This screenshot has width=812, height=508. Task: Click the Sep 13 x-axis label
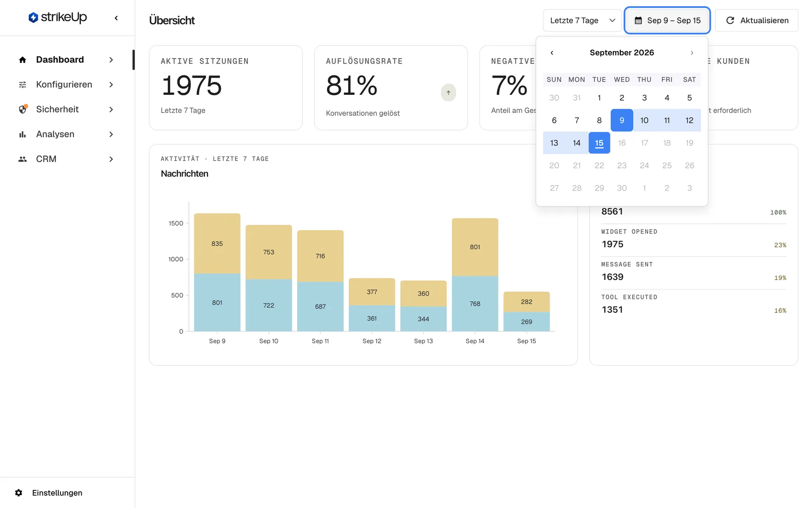pos(423,341)
